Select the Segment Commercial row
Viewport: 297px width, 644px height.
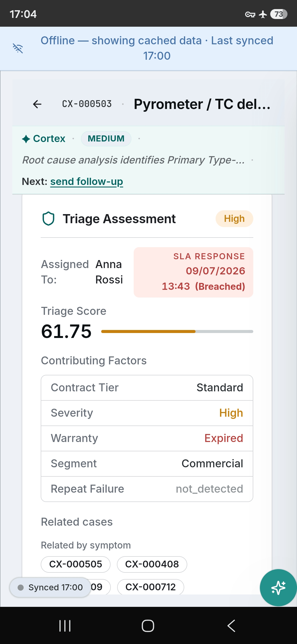(147, 464)
